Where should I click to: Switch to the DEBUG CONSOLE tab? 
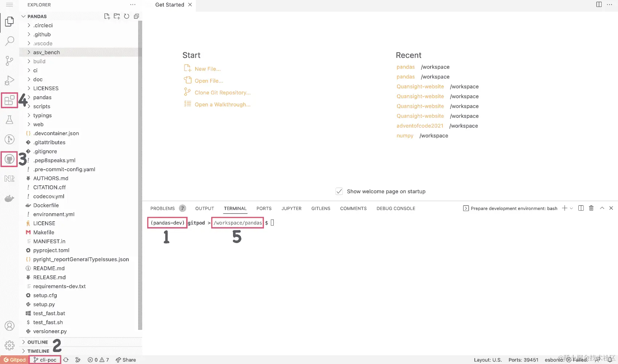click(x=396, y=209)
